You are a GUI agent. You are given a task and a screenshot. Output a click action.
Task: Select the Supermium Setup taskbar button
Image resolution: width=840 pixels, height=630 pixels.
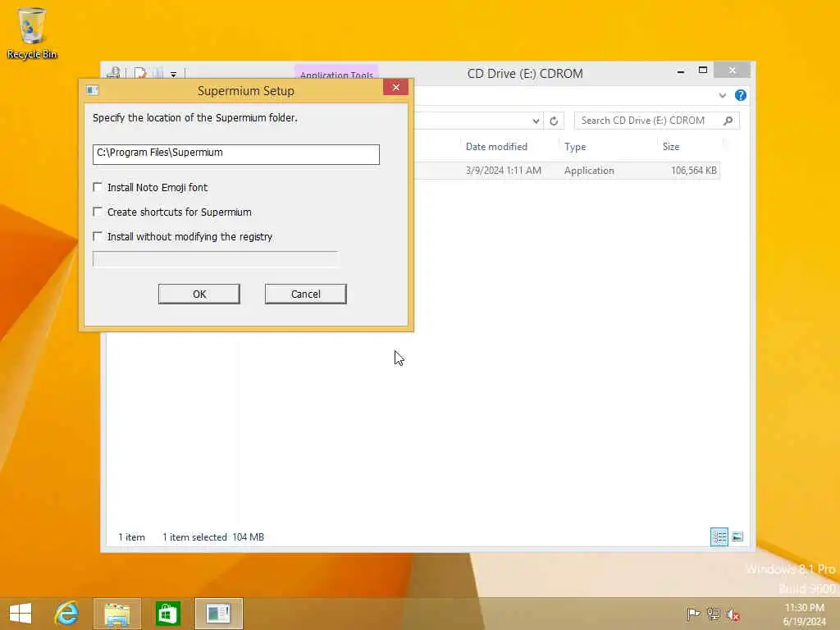pyautogui.click(x=218, y=614)
